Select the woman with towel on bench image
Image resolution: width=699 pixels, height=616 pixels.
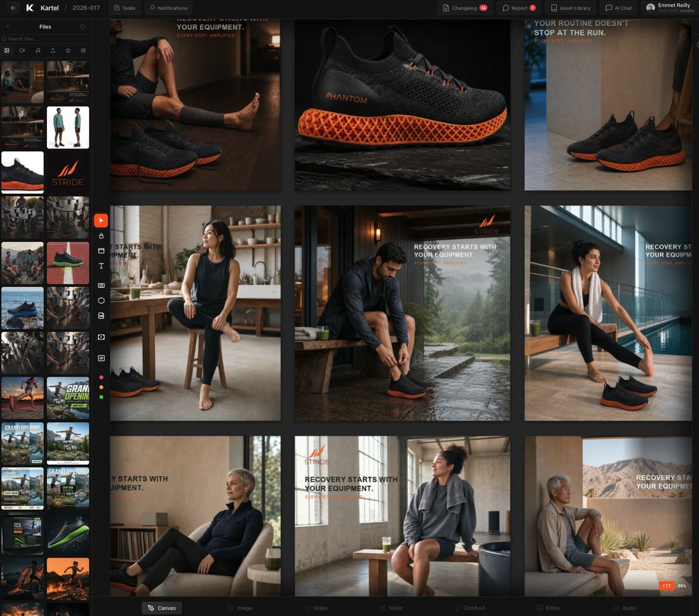[x=402, y=516]
